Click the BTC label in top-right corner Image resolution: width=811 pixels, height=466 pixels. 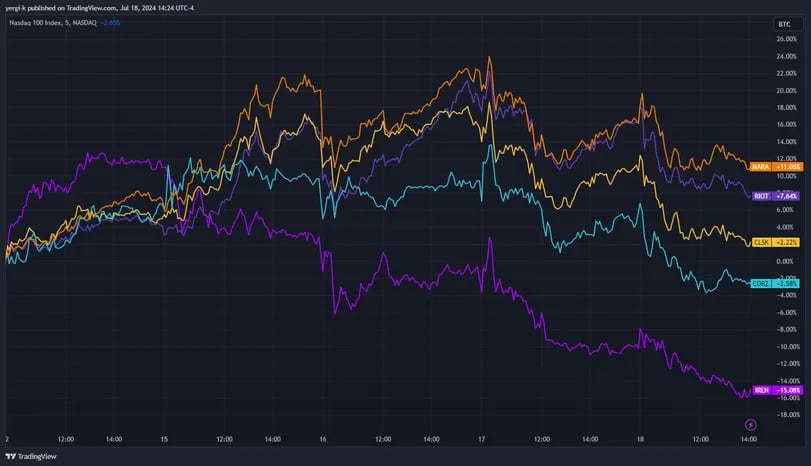point(784,24)
